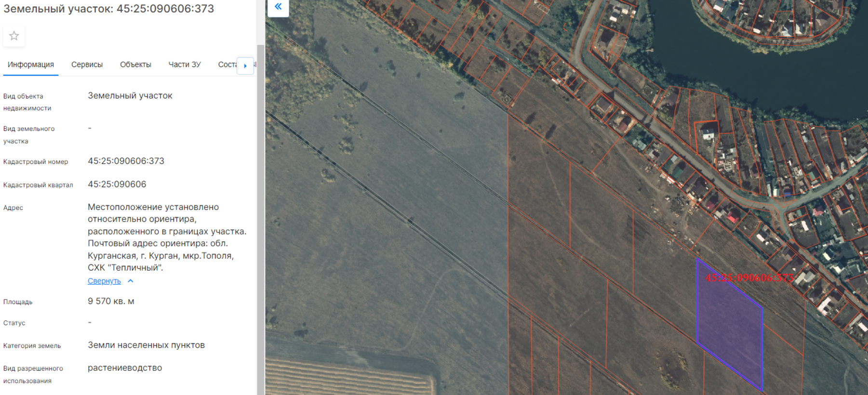
Task: Click the Земельный участок heading at the top
Action: pos(108,9)
